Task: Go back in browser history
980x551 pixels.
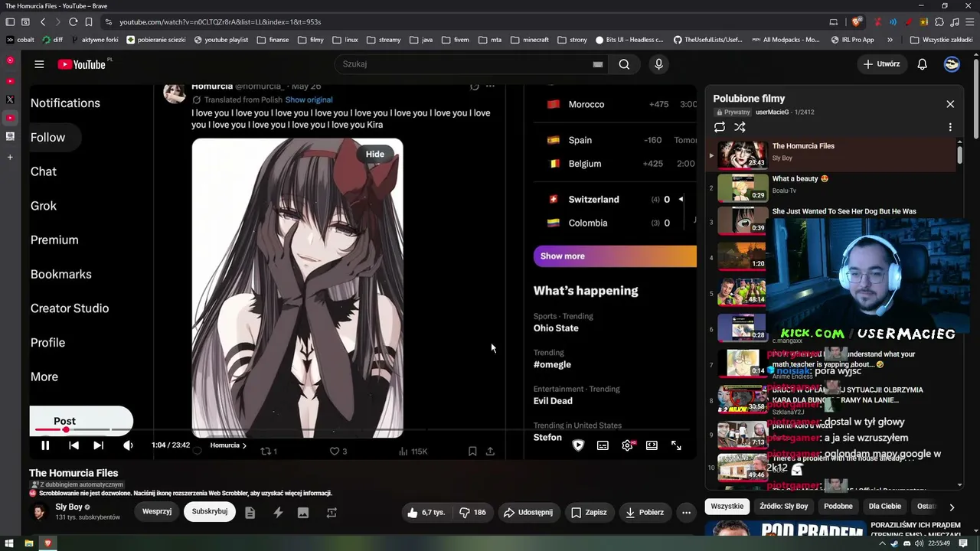Action: (43, 22)
